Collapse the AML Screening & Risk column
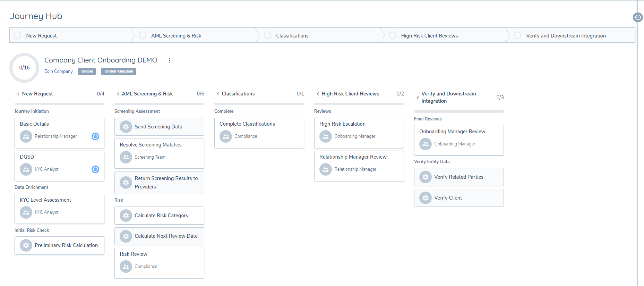The image size is (644, 286). [x=118, y=94]
